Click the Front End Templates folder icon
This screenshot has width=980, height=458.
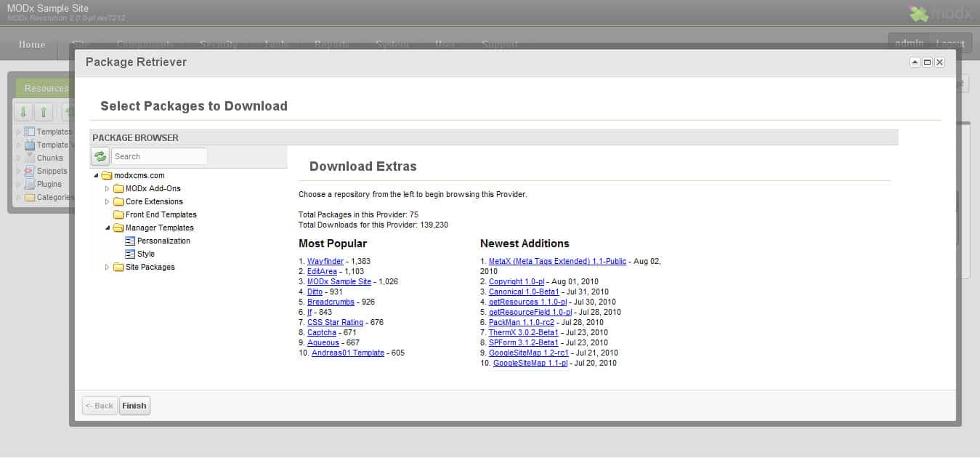[118, 214]
